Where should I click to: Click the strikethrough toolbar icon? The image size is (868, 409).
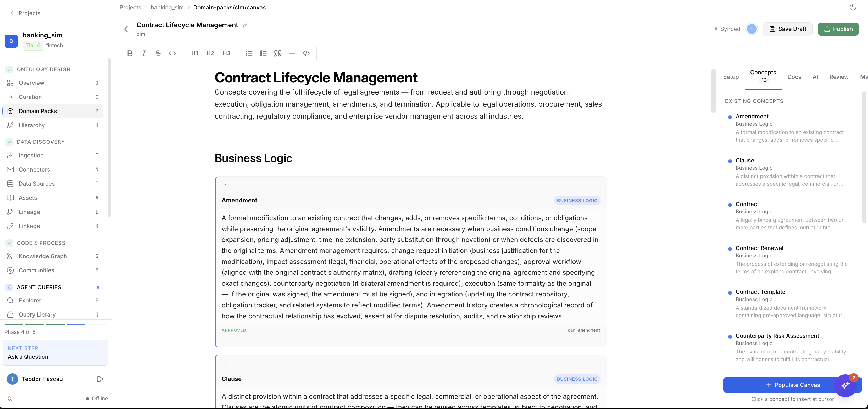[158, 53]
